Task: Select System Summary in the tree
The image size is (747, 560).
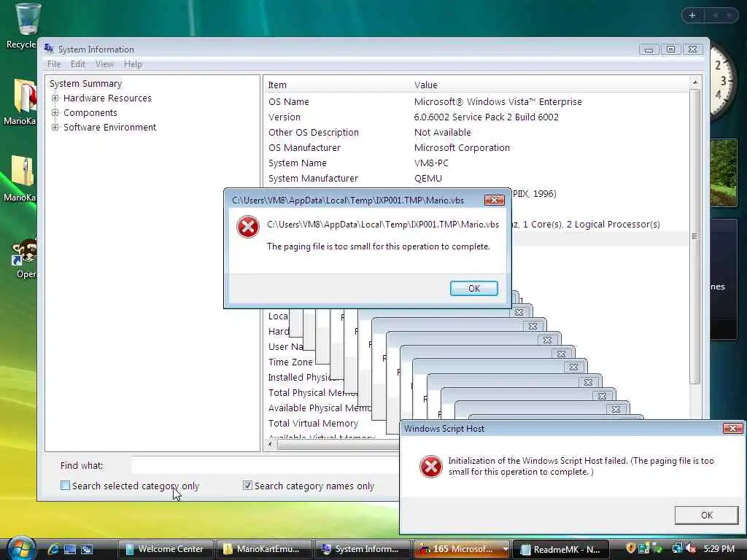Action: click(x=86, y=83)
